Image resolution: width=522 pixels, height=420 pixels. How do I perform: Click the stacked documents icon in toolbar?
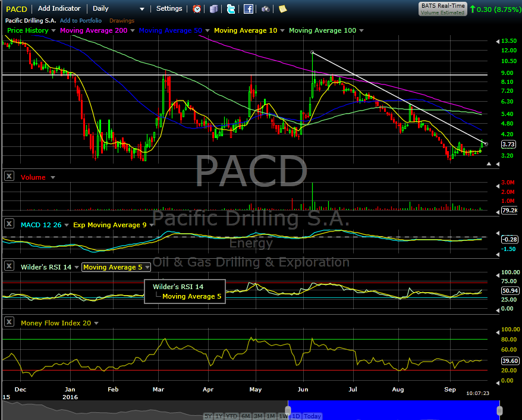tap(213, 9)
